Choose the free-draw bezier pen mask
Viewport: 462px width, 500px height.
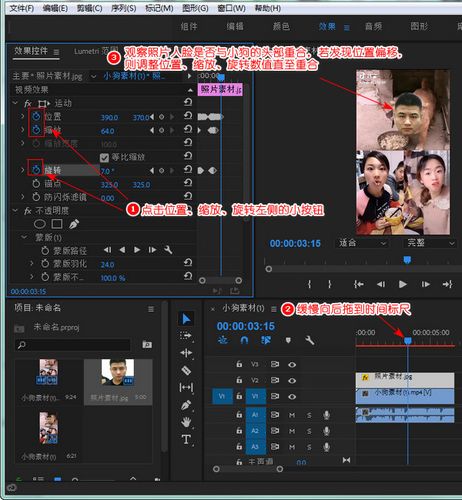point(74,224)
